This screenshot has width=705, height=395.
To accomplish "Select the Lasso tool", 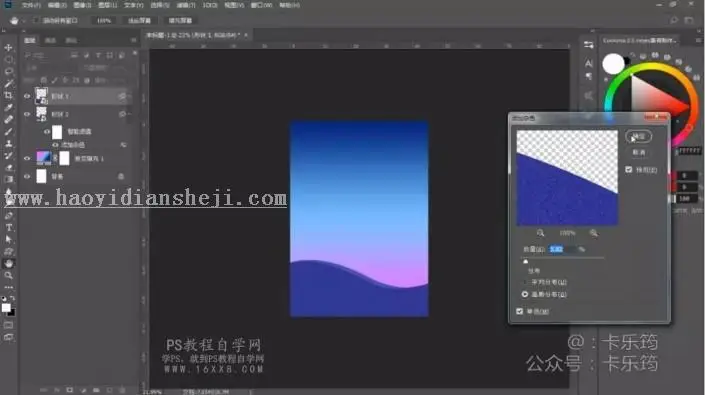I will point(8,71).
